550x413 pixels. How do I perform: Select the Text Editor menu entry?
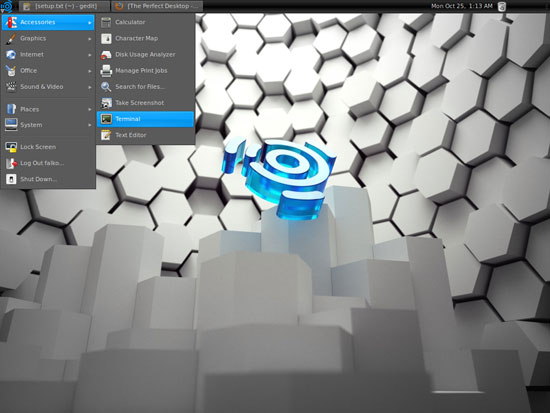pos(145,135)
